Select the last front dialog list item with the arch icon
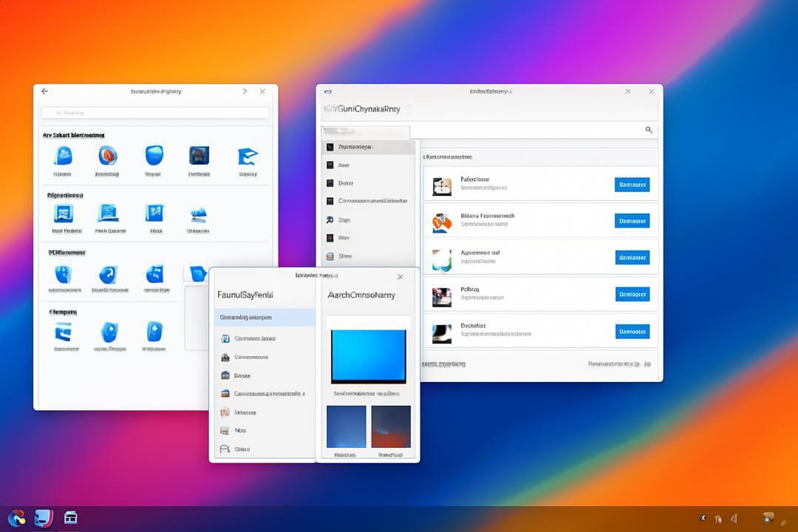 pyautogui.click(x=265, y=449)
